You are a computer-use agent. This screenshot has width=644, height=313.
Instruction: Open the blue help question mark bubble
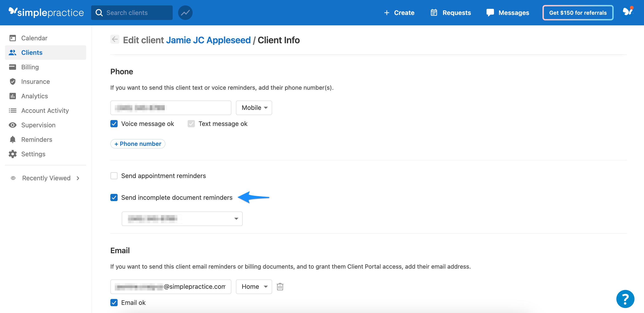click(625, 299)
